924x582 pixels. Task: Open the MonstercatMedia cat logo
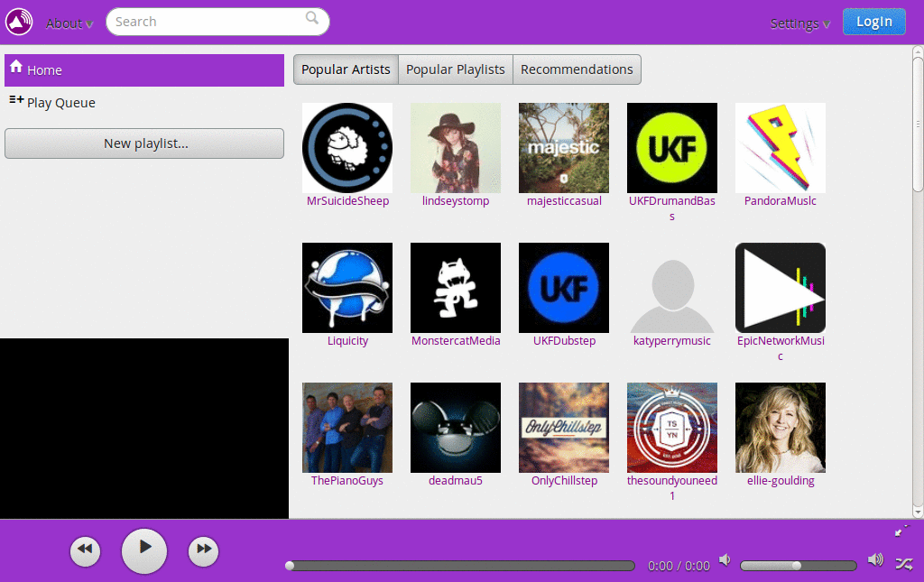click(x=456, y=288)
